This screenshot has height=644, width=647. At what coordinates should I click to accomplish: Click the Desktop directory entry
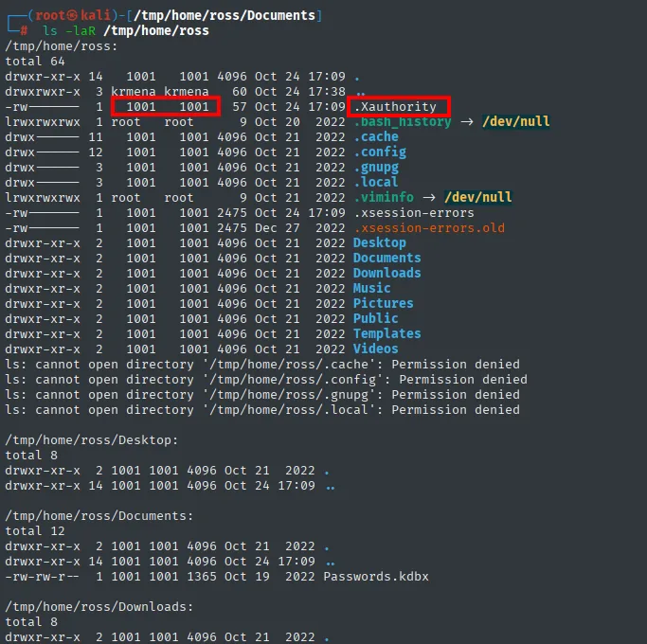(380, 243)
